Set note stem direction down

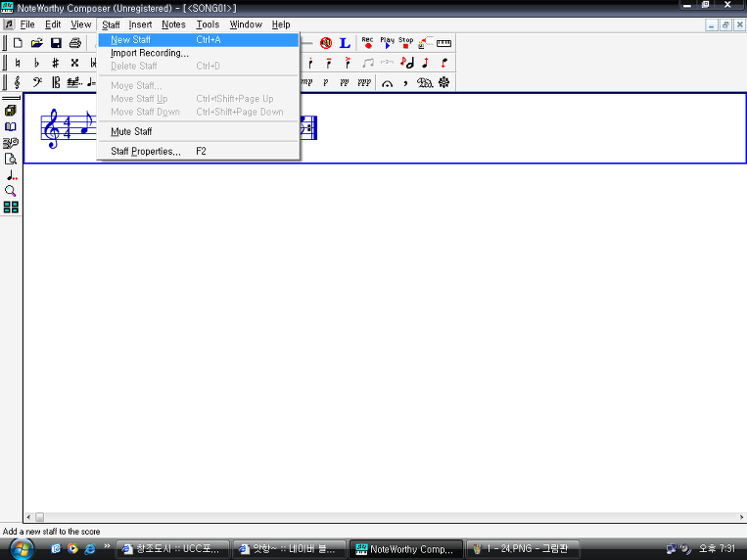444,63
